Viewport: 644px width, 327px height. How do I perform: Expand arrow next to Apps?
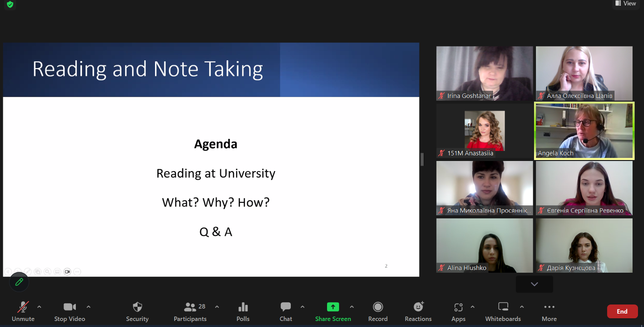[472, 307]
